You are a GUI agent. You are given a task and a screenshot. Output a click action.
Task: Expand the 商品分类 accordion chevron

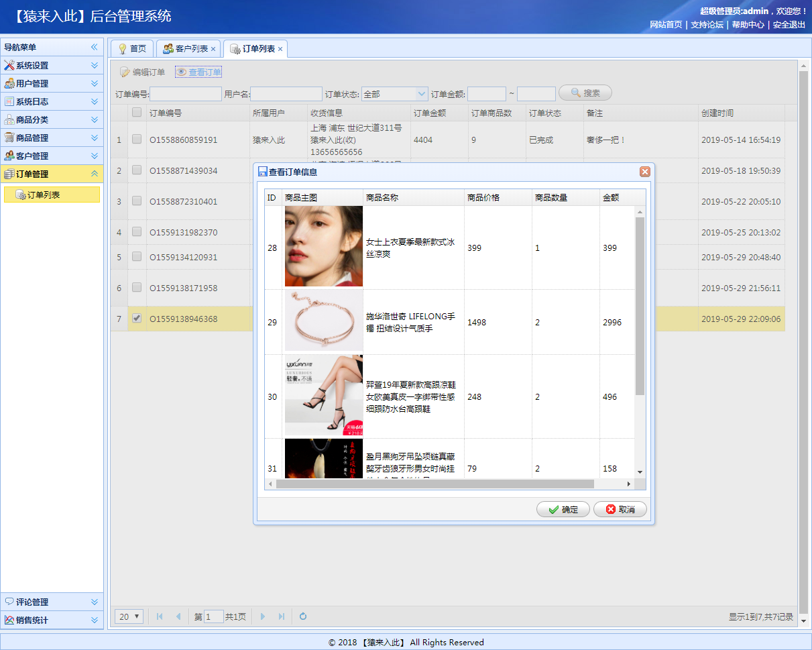(95, 120)
